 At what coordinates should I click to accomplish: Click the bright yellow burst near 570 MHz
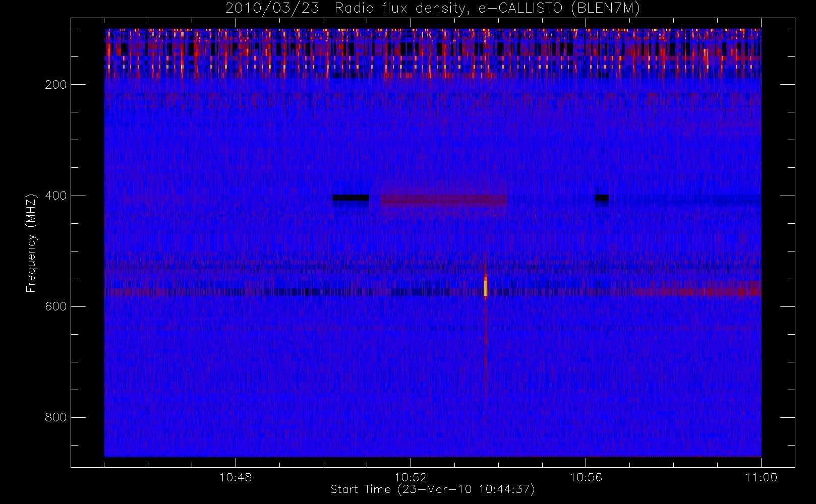click(486, 288)
